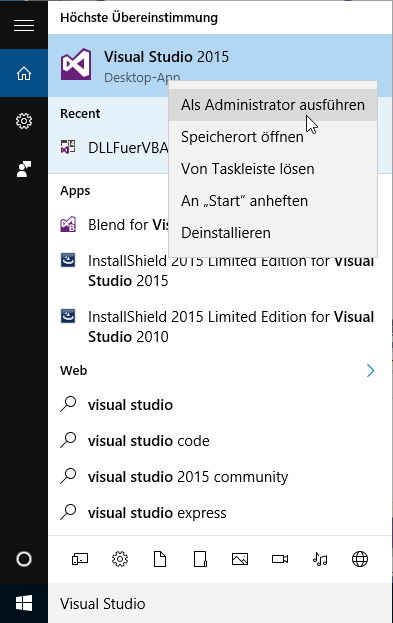The height and width of the screenshot is (623, 393).
Task: Filter results by Videos icon
Action: (x=280, y=559)
